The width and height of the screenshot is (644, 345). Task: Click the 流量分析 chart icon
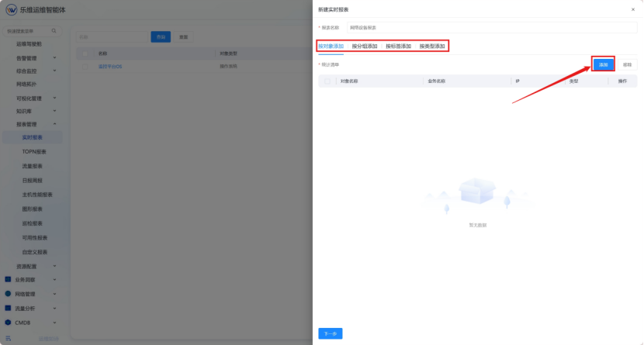click(x=8, y=308)
